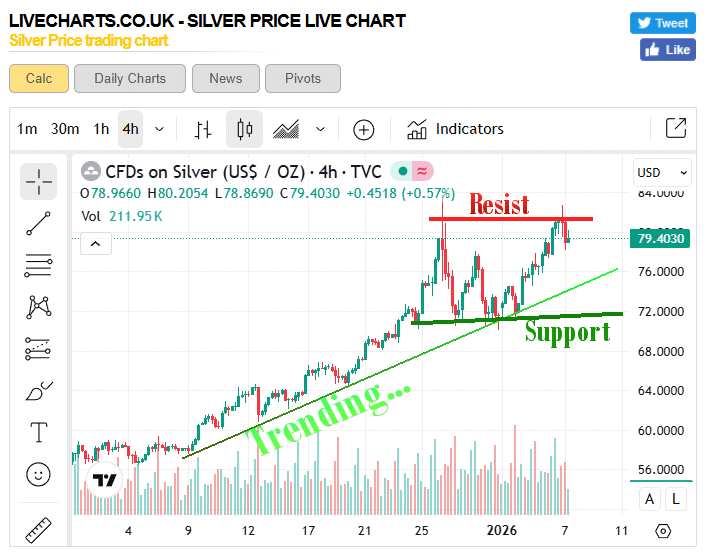Screen dimensions: 716x558
Task: Collapse the legend with the chevron button
Action: point(95,242)
